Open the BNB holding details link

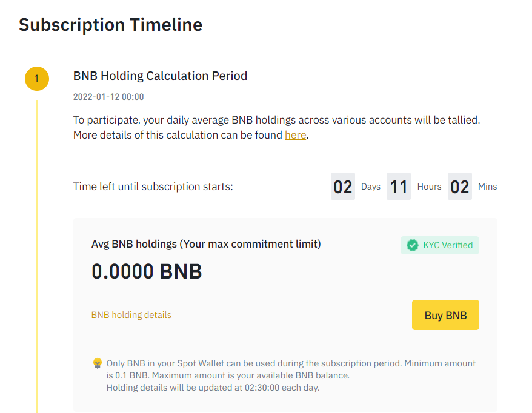[131, 315]
